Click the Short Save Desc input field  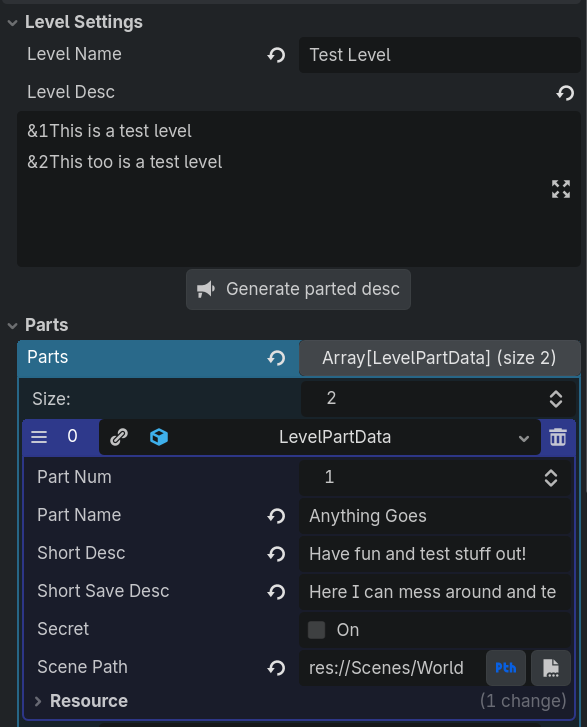point(435,592)
